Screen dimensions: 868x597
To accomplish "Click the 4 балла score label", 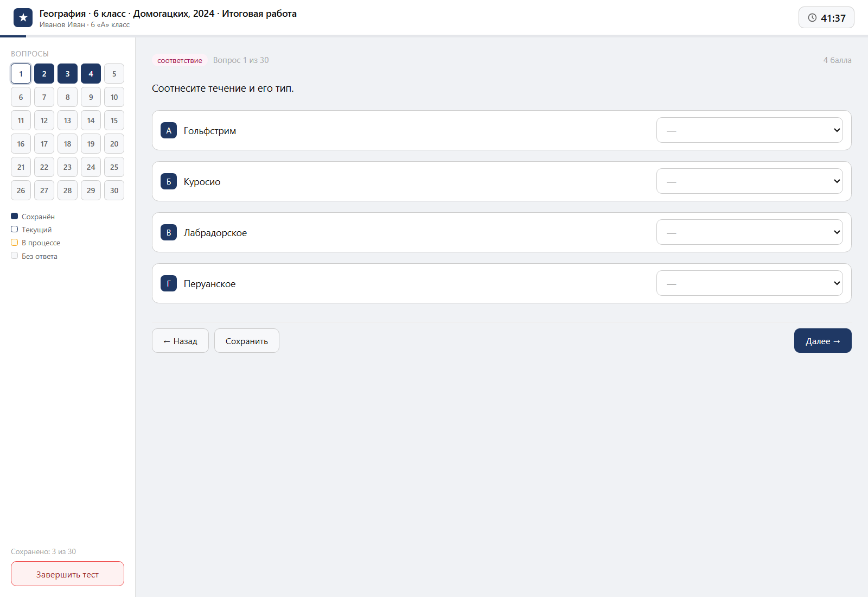I will coord(837,60).
